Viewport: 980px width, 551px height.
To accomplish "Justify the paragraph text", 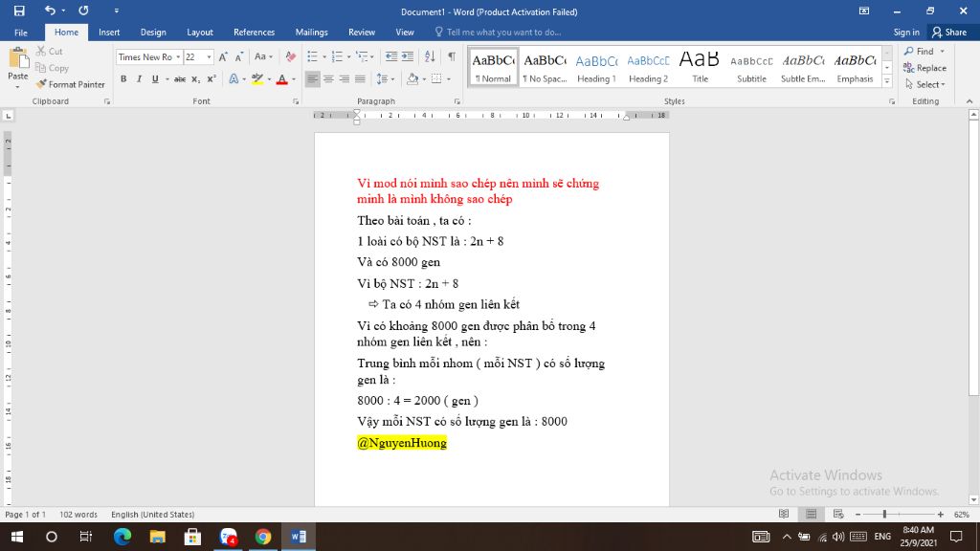I will click(360, 78).
